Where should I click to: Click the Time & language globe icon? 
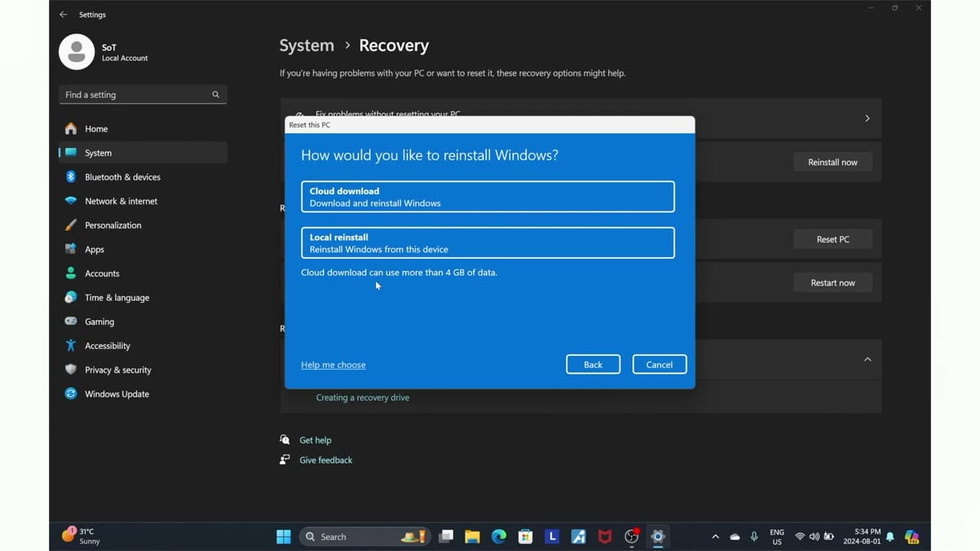pyautogui.click(x=71, y=297)
